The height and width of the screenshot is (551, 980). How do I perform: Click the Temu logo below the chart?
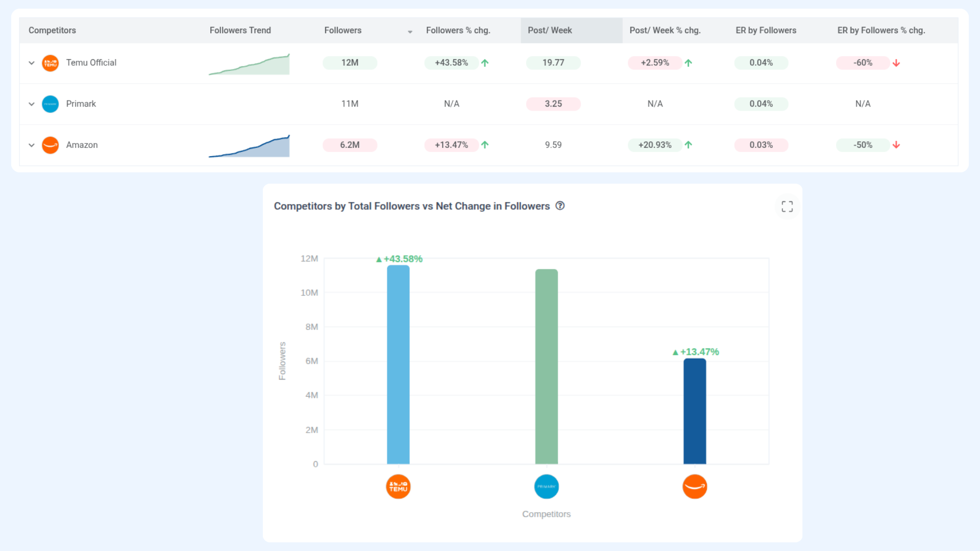click(398, 487)
